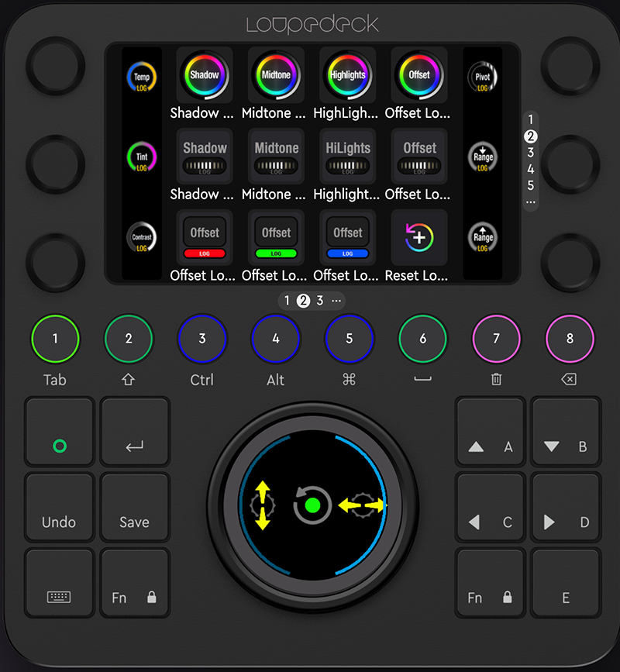
Task: Click round button 5 with Command symbol
Action: point(350,339)
